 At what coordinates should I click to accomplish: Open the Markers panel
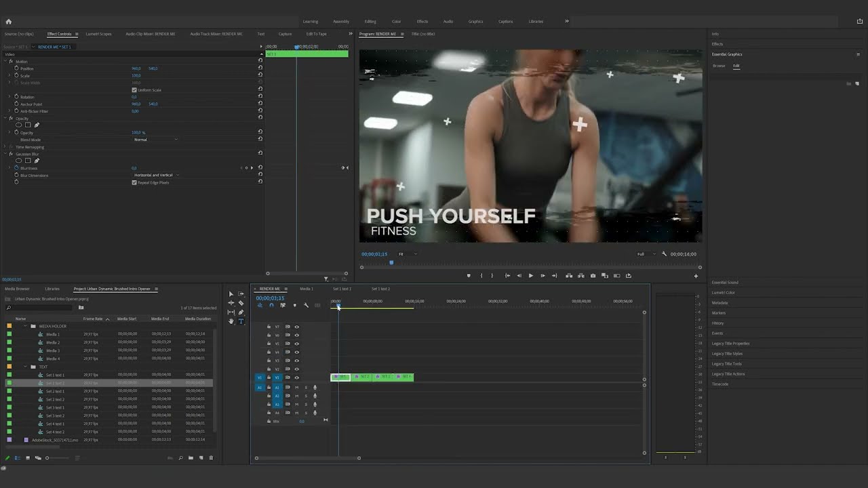click(x=719, y=313)
